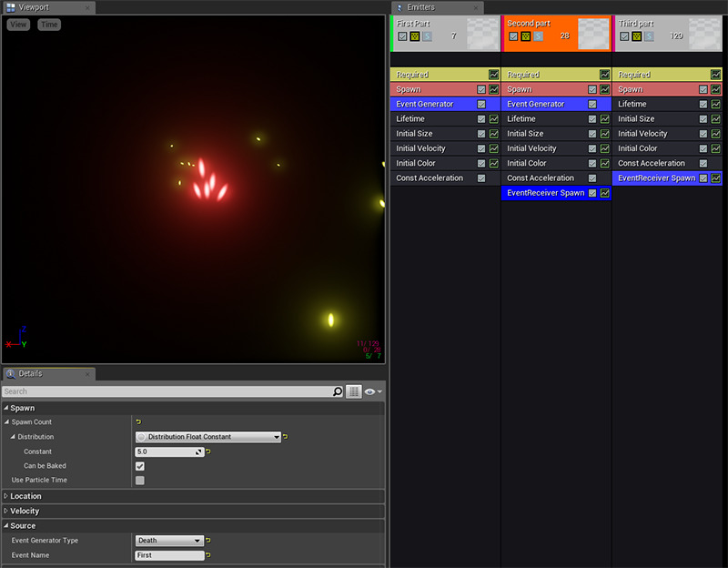Enable Use Particle Time checkbox
728x568 pixels.
(x=140, y=480)
